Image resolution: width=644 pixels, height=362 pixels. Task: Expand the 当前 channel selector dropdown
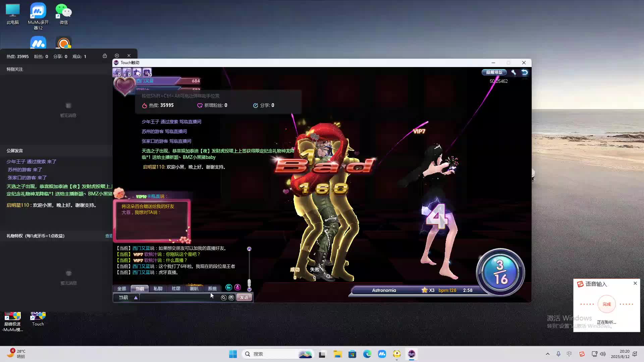click(x=136, y=298)
